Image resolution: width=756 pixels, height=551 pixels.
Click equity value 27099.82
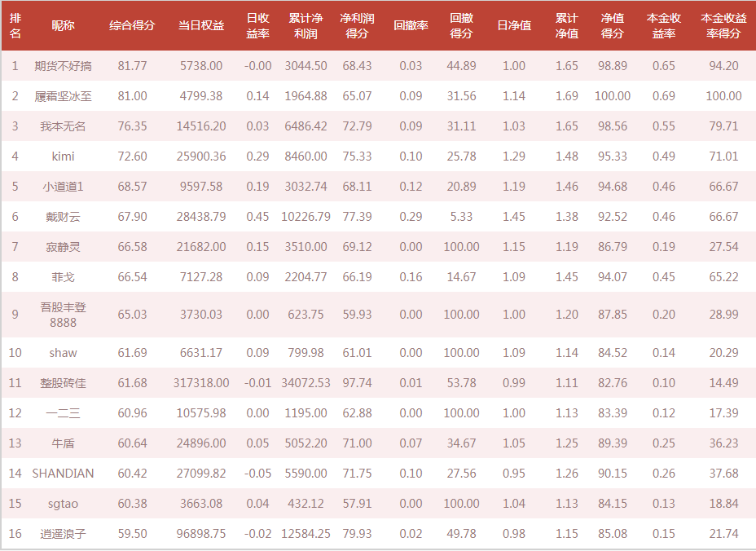(x=201, y=474)
